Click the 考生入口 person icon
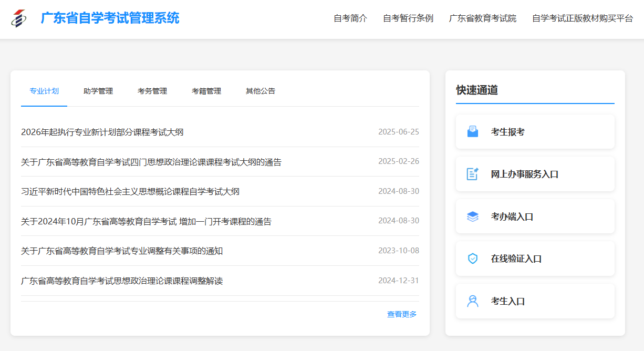The image size is (644, 351). [473, 301]
